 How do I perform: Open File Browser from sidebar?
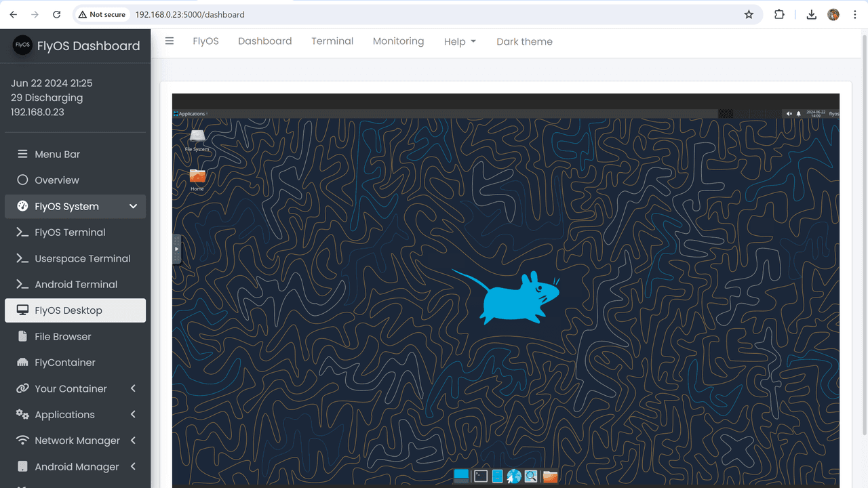[x=75, y=336]
